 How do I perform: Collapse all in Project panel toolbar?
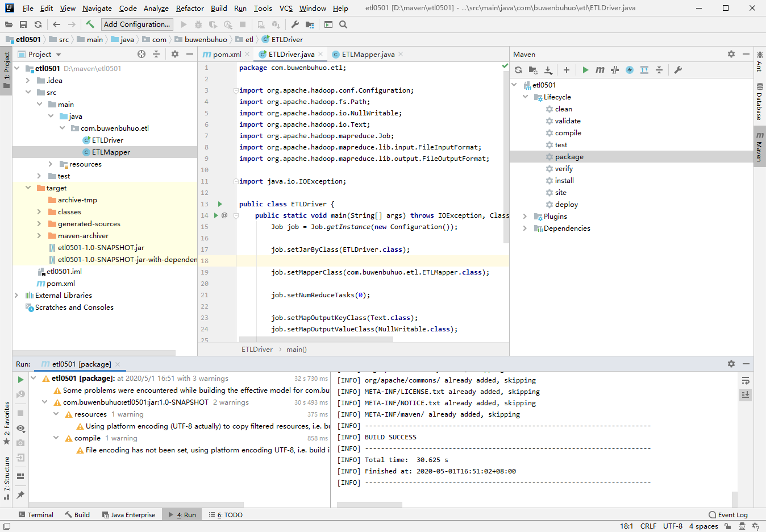point(156,54)
